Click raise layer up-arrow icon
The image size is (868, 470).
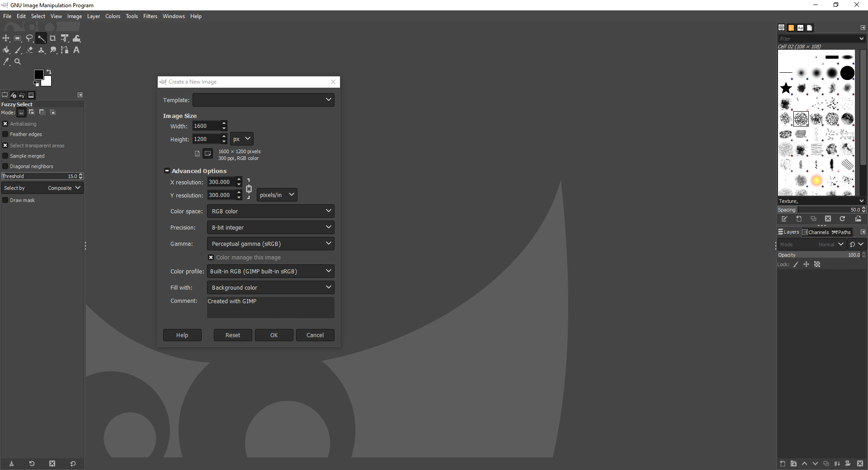[804, 464]
